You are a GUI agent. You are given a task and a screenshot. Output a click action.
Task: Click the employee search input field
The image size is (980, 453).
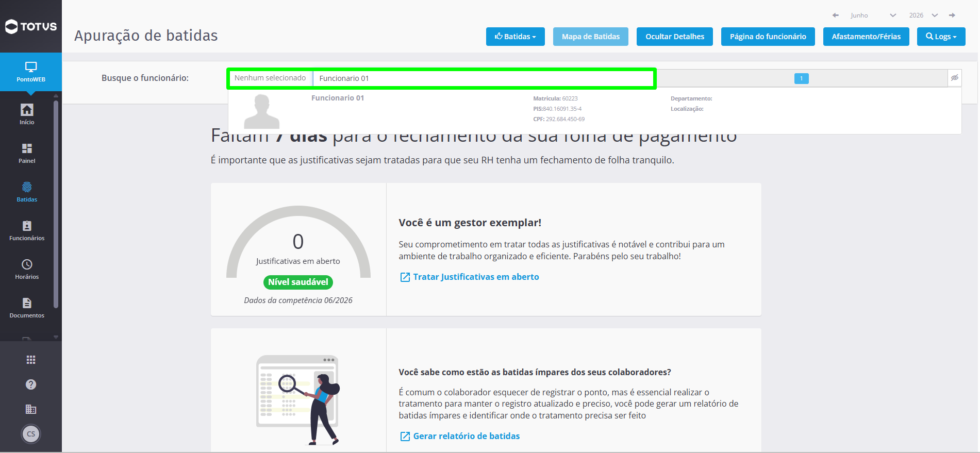click(x=484, y=78)
